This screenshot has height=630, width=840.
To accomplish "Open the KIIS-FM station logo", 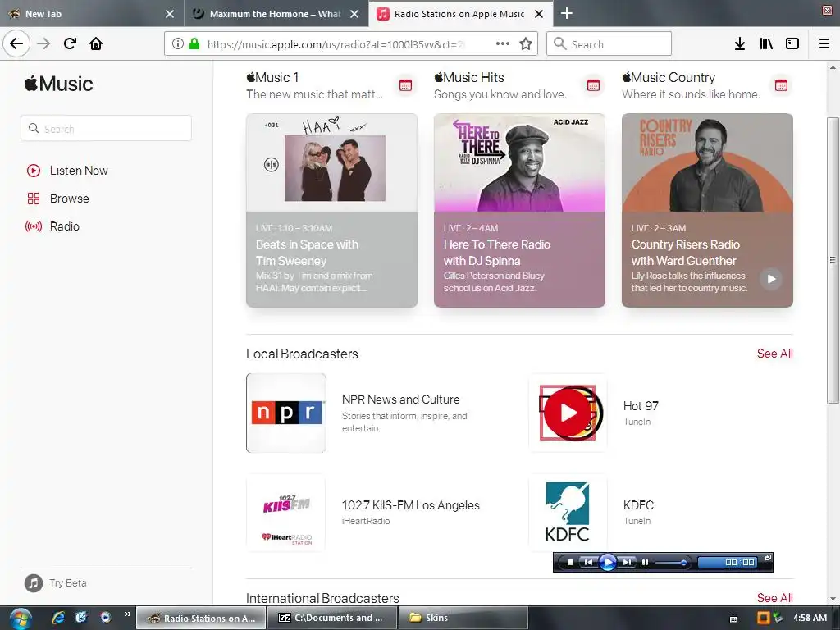I will (286, 513).
